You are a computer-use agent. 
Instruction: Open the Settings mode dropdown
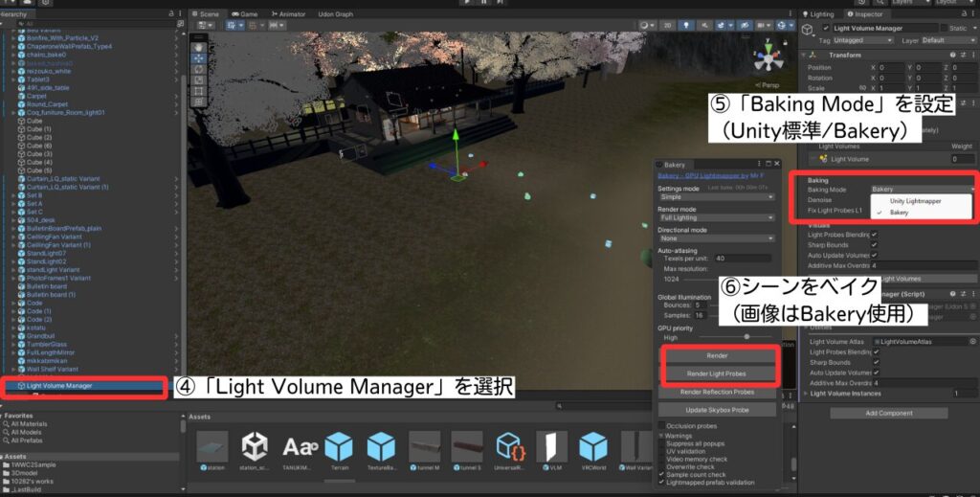[x=716, y=197]
